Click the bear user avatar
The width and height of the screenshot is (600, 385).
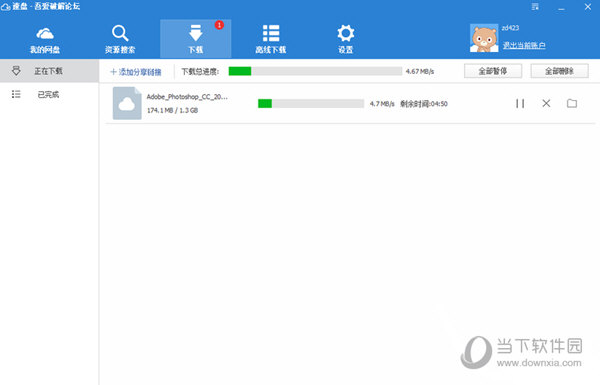point(484,38)
